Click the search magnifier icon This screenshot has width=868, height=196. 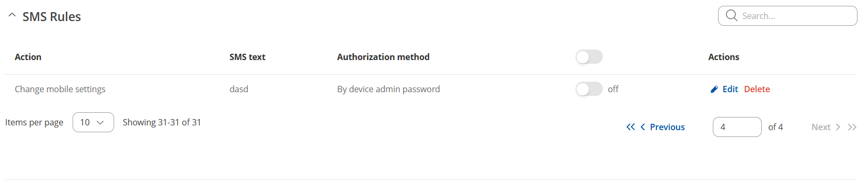click(x=731, y=15)
